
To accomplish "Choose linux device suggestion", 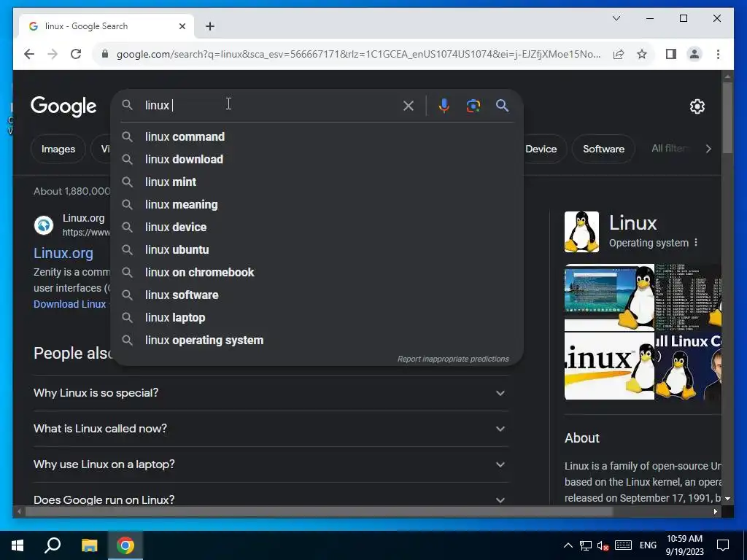I will [x=317, y=227].
